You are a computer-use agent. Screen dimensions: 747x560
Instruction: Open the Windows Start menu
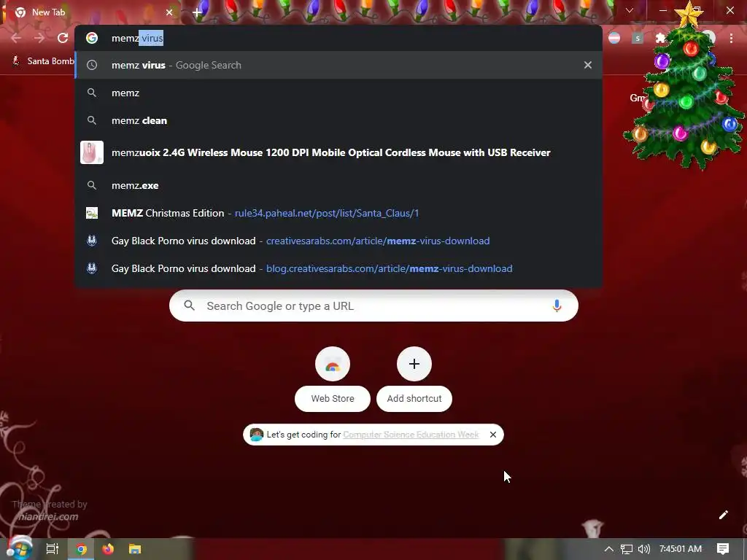click(x=19, y=549)
